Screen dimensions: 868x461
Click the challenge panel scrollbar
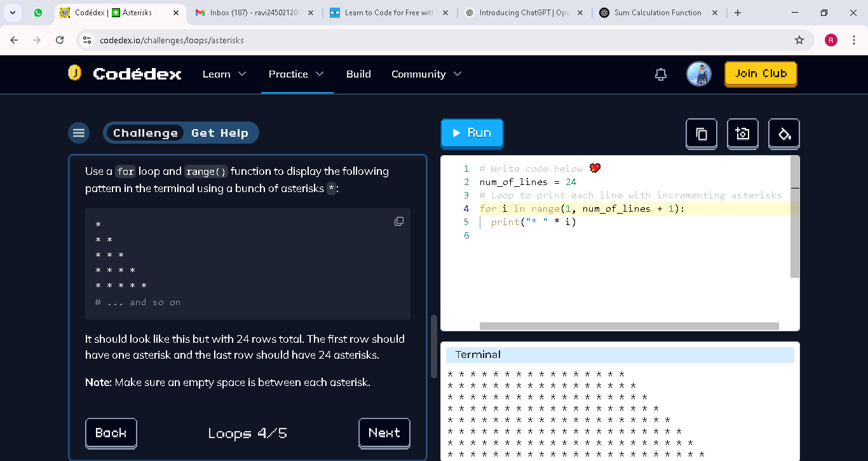pyautogui.click(x=434, y=347)
